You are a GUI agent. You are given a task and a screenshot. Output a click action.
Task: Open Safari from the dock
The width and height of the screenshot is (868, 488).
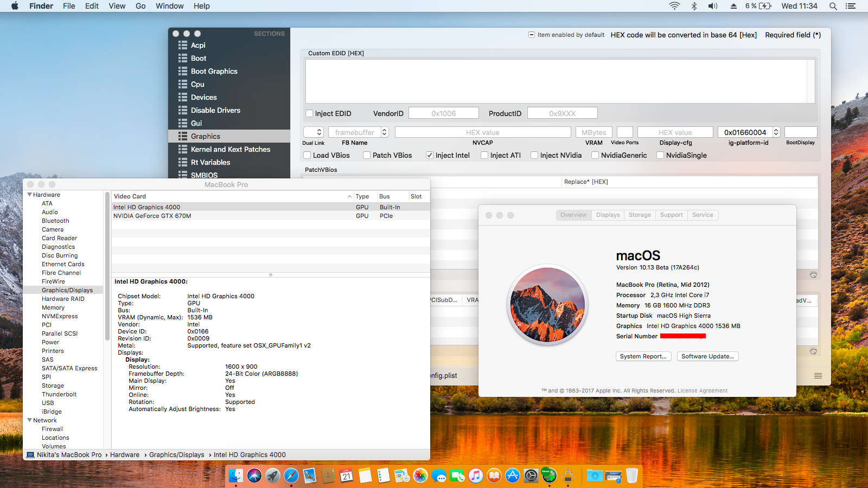point(291,476)
